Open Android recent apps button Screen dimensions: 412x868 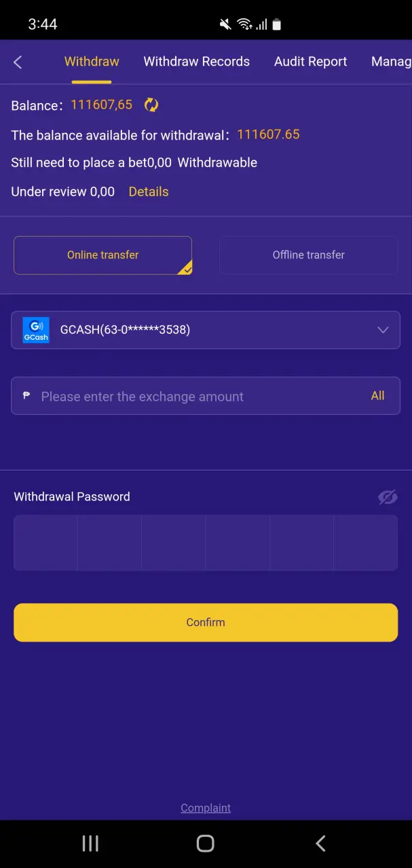[90, 844]
